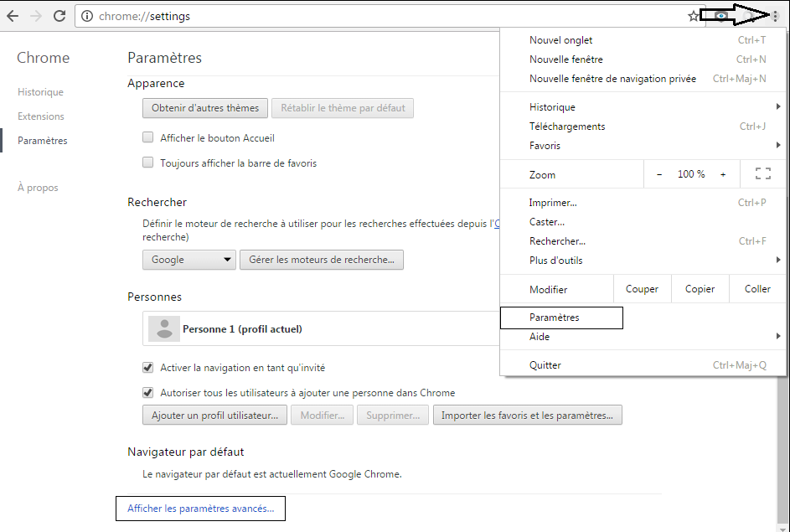The image size is (790, 532).
Task: Toggle Toujours afficher la barre de favoris
Action: pyautogui.click(x=147, y=163)
